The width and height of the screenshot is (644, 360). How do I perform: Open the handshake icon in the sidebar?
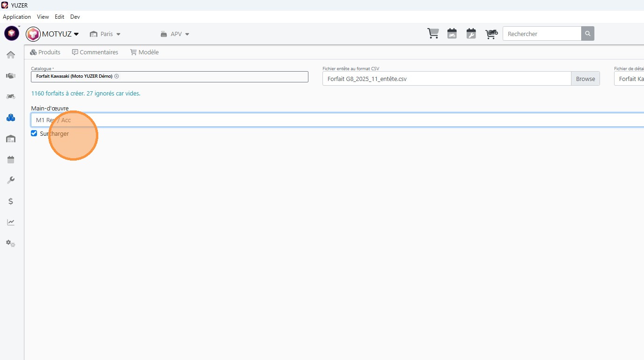tap(11, 76)
